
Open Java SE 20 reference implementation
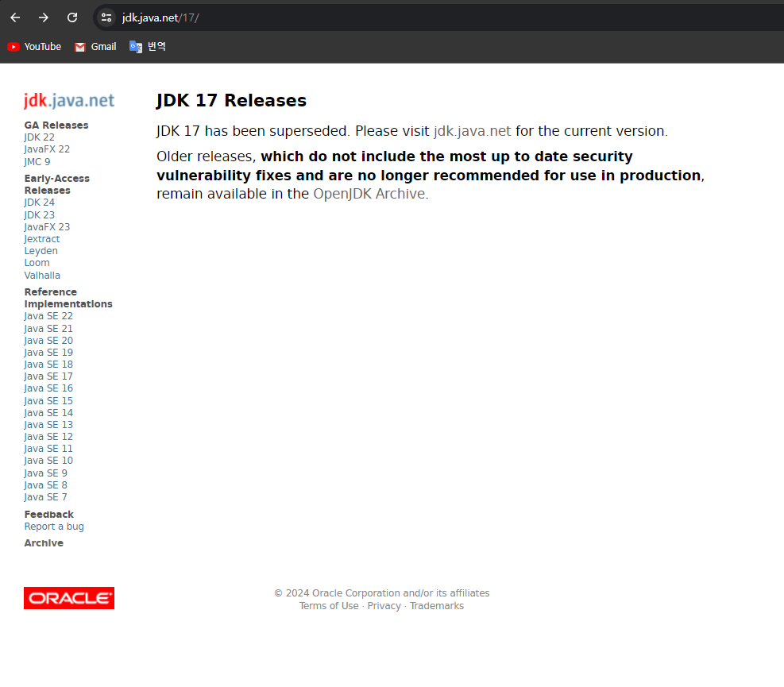click(48, 340)
